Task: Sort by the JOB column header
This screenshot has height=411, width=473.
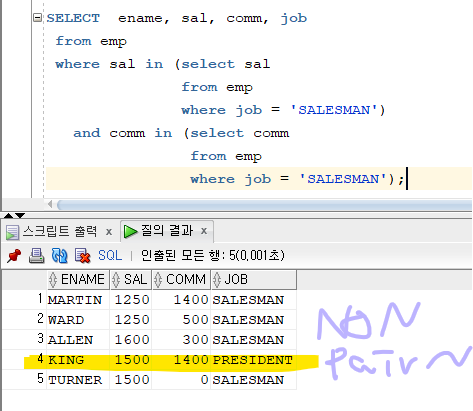Action: click(254, 279)
